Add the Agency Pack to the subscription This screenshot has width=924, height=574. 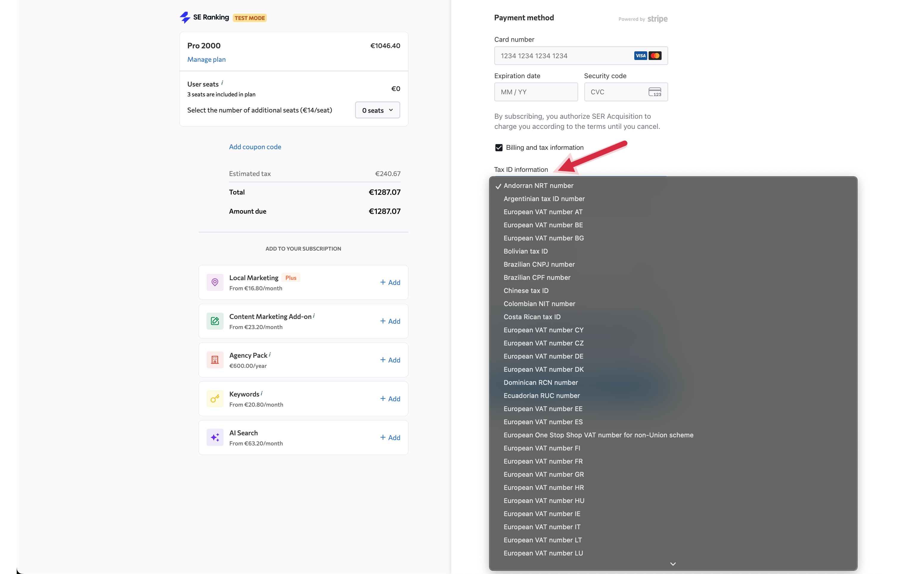click(x=390, y=359)
